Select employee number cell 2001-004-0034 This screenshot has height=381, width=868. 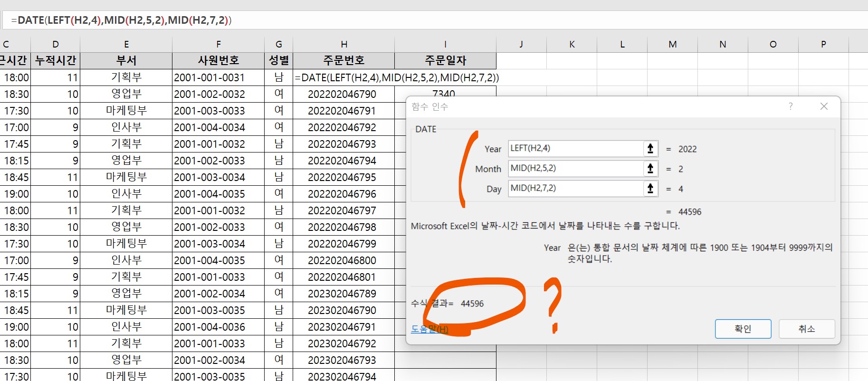(219, 127)
